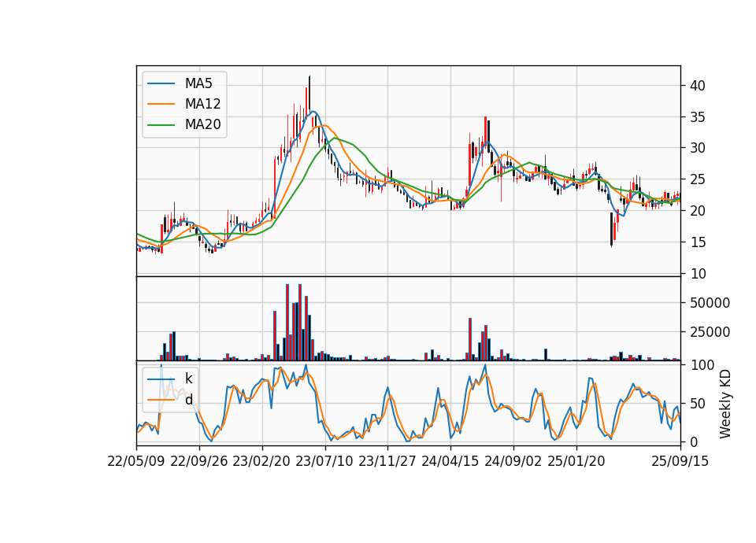Image resolution: width=756 pixels, height=543 pixels.
Task: Click the KD axis value 0
Action: pos(694,441)
